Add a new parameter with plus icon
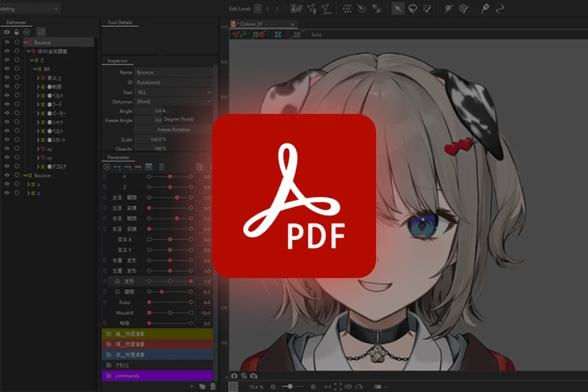 (x=192, y=386)
